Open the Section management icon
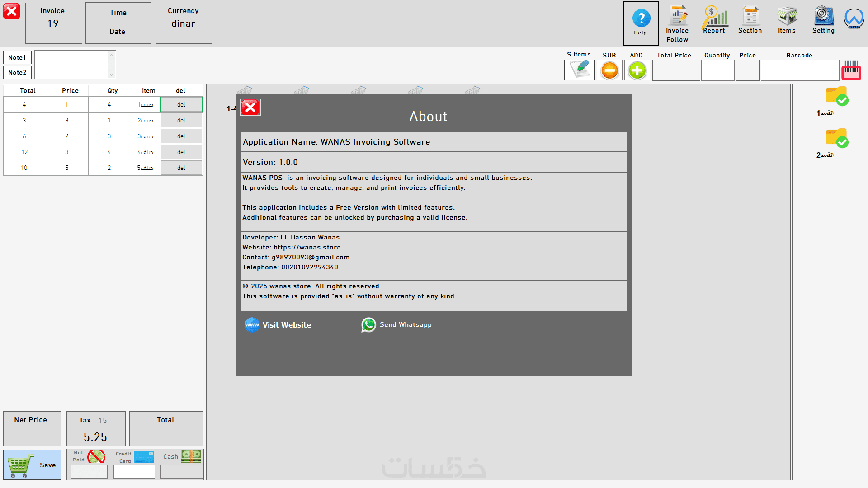Screen dimensions: 868x488 coord(750,16)
